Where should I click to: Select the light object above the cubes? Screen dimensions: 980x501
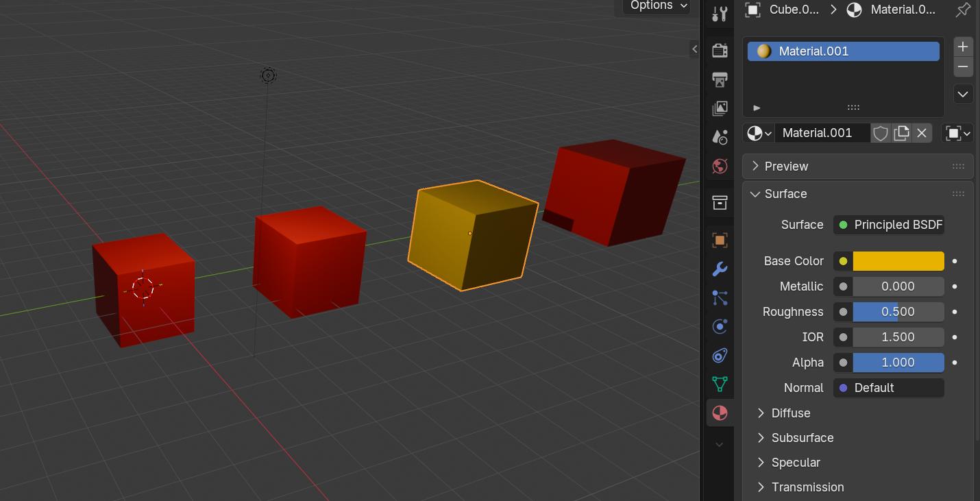(269, 75)
